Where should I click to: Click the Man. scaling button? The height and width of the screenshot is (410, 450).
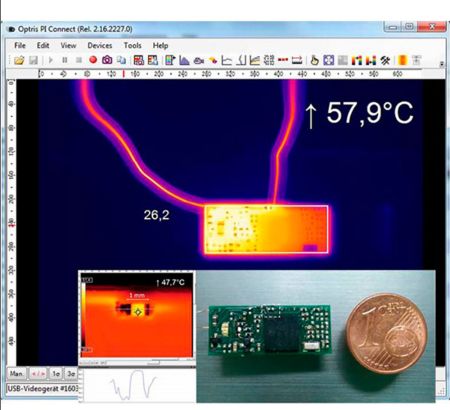[x=16, y=374]
